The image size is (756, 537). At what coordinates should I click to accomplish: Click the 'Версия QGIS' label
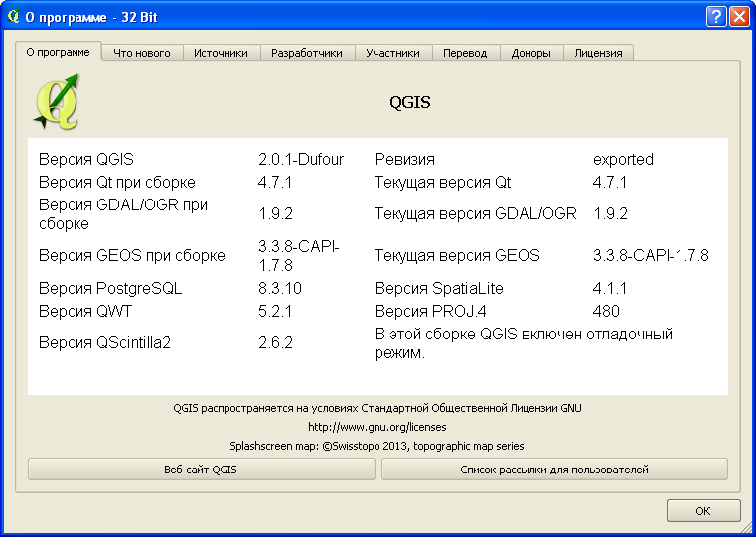click(86, 159)
